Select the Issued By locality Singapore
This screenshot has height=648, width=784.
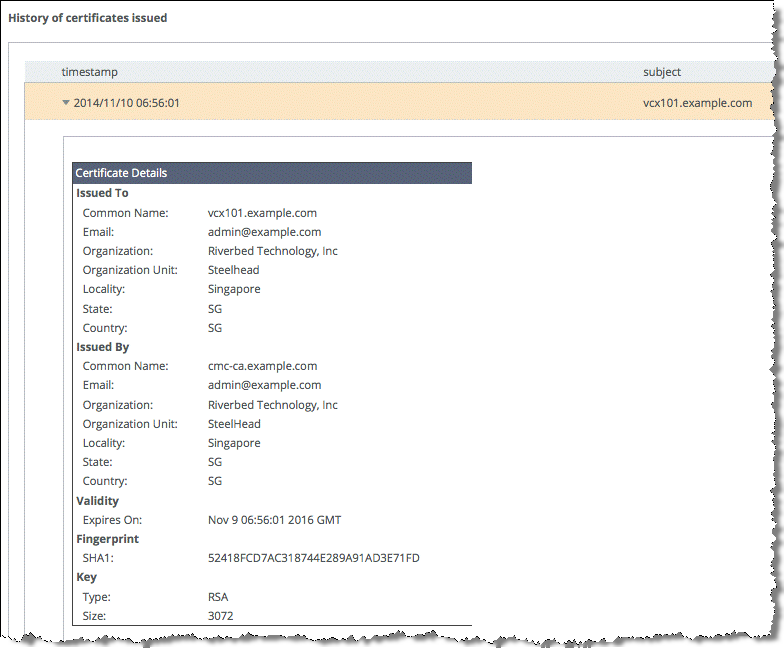[x=234, y=444]
